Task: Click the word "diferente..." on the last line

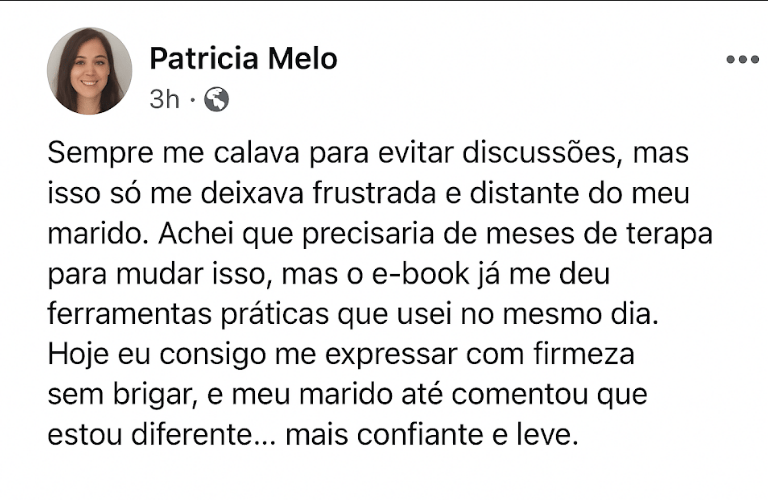Action: pos(204,434)
